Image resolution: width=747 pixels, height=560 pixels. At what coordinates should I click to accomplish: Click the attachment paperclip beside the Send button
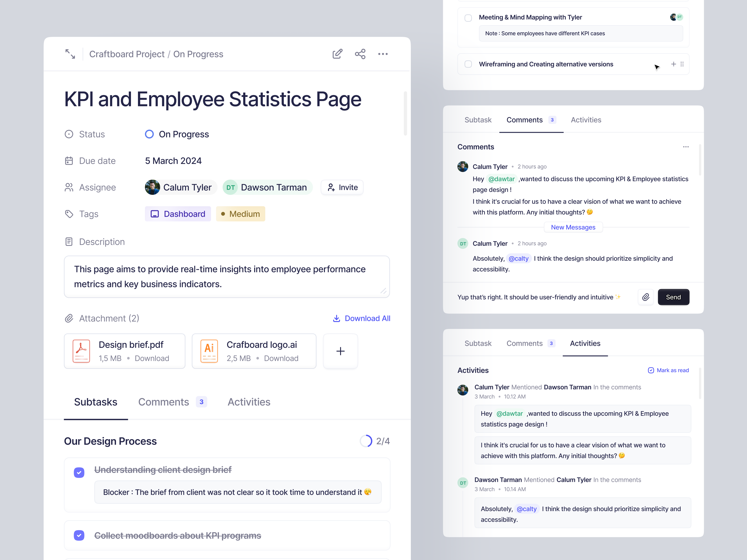(646, 297)
